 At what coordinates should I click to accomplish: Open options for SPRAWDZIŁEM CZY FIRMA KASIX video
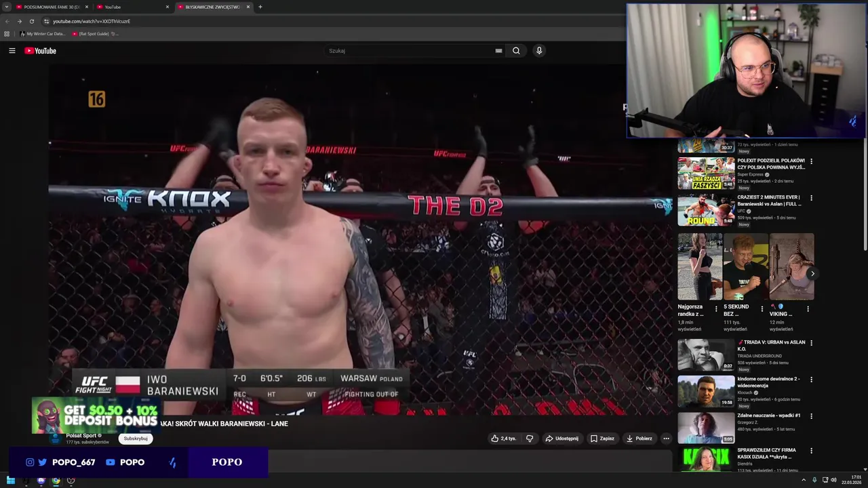click(811, 451)
